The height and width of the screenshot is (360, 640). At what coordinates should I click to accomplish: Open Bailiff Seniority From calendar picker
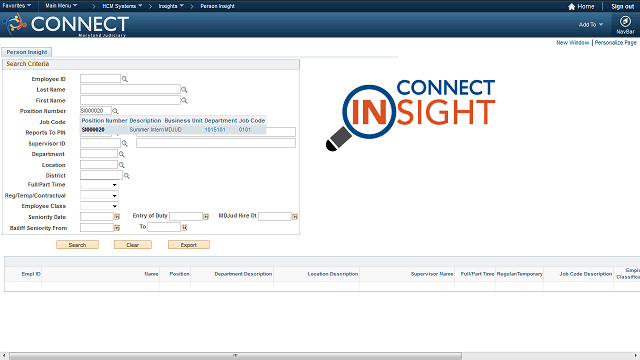click(x=117, y=228)
